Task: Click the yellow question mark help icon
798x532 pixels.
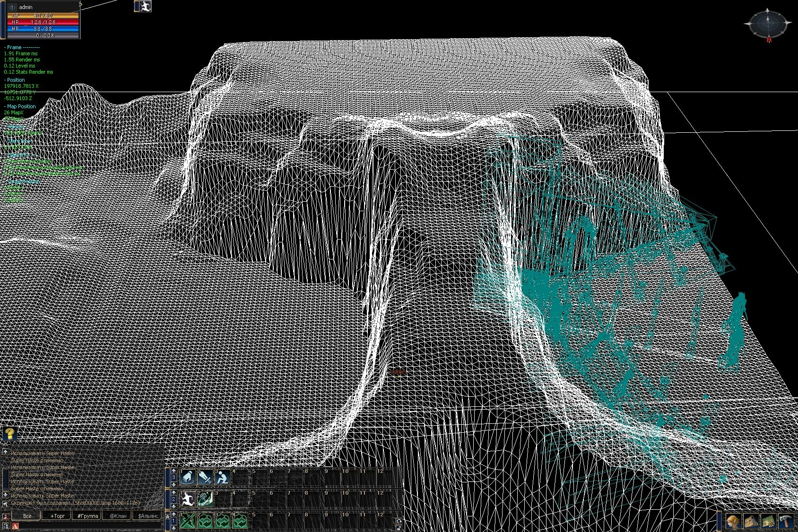Action: tap(9, 434)
